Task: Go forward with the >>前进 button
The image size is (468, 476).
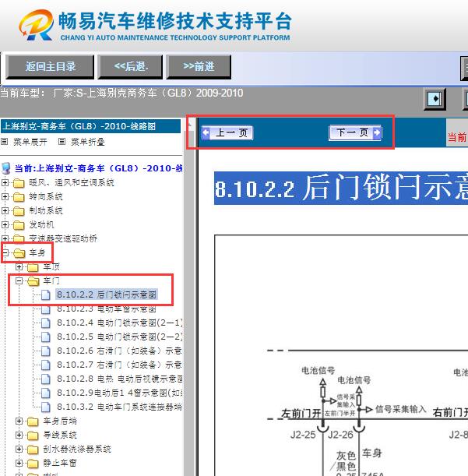Action: point(199,67)
